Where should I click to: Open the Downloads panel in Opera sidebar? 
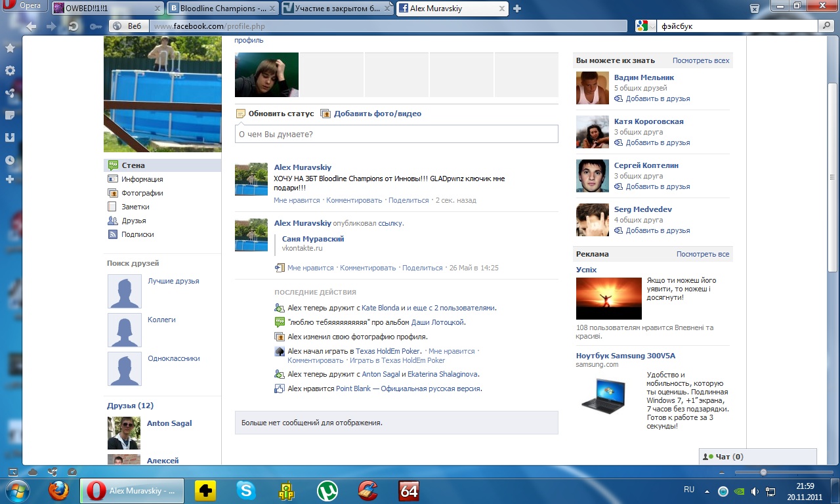pos(10,137)
